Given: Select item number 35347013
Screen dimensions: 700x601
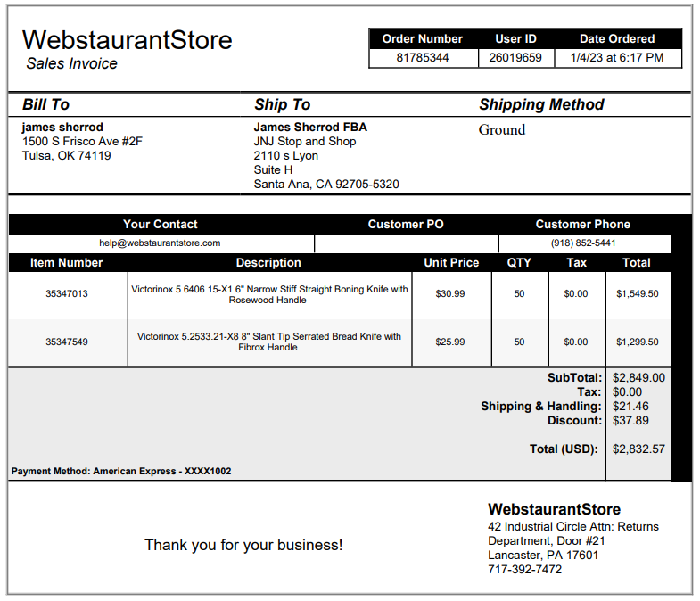Looking at the screenshot, I should tap(67, 293).
